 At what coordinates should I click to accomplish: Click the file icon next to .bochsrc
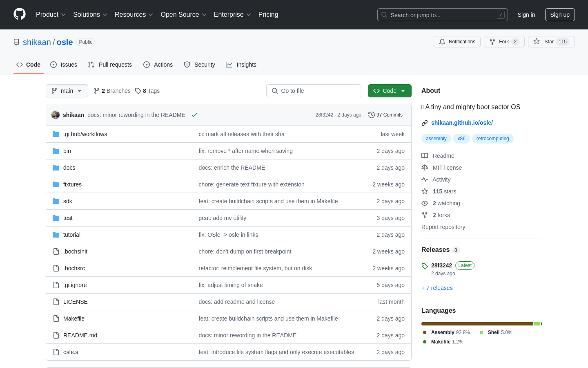pos(56,268)
